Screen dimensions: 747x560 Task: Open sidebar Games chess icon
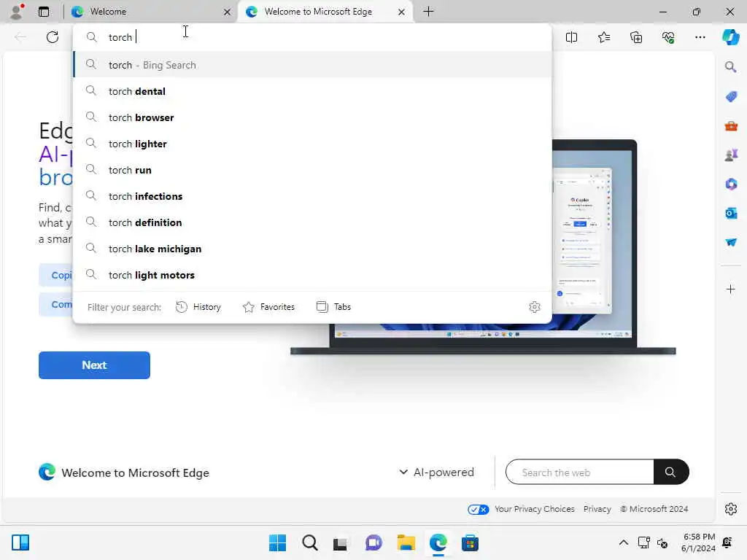point(731,155)
